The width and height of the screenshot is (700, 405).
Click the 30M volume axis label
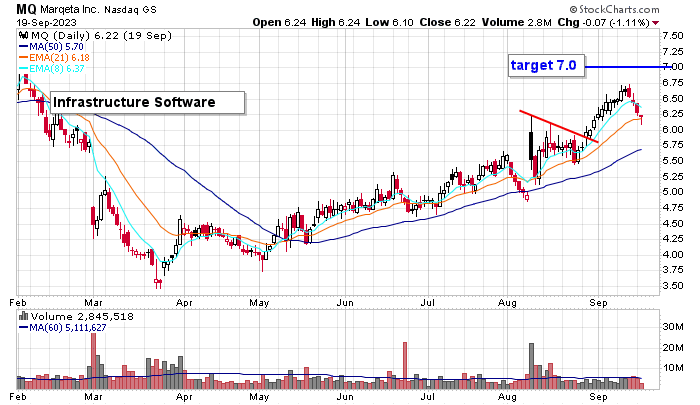(x=673, y=327)
